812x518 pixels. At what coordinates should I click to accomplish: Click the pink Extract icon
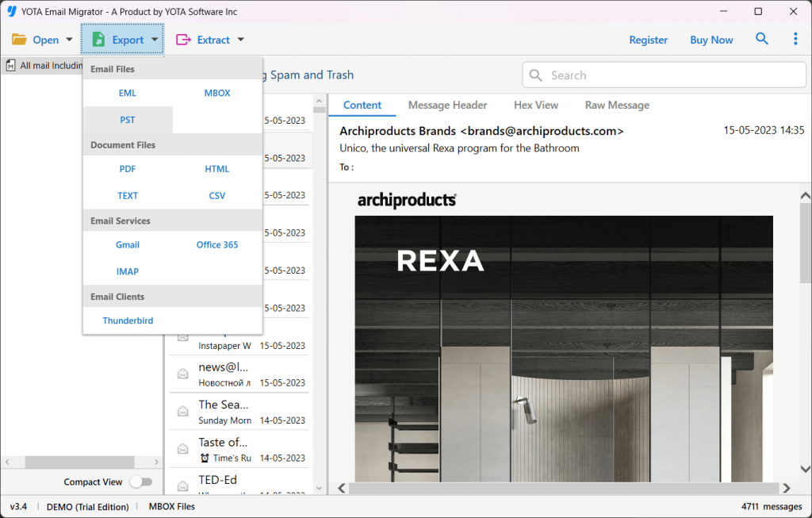183,40
